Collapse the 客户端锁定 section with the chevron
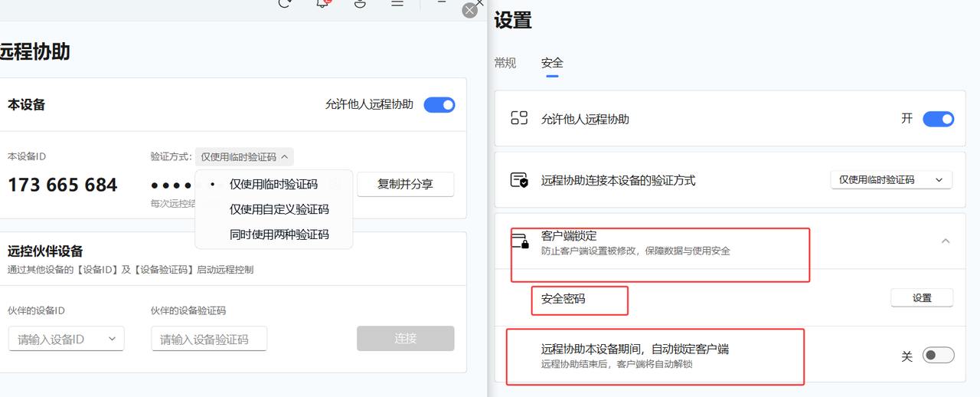This screenshot has width=980, height=397. (x=946, y=241)
